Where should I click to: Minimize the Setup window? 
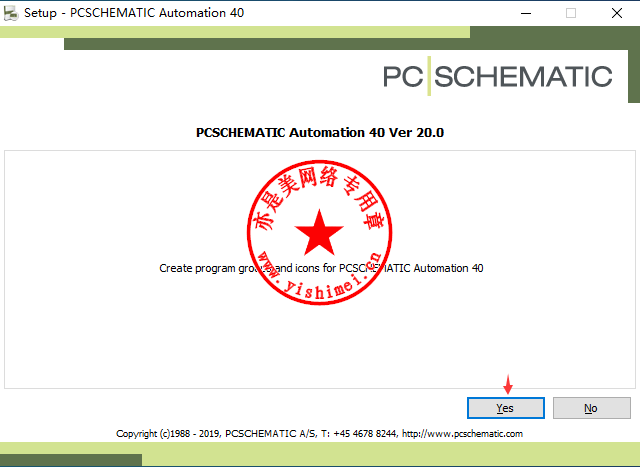tap(526, 13)
